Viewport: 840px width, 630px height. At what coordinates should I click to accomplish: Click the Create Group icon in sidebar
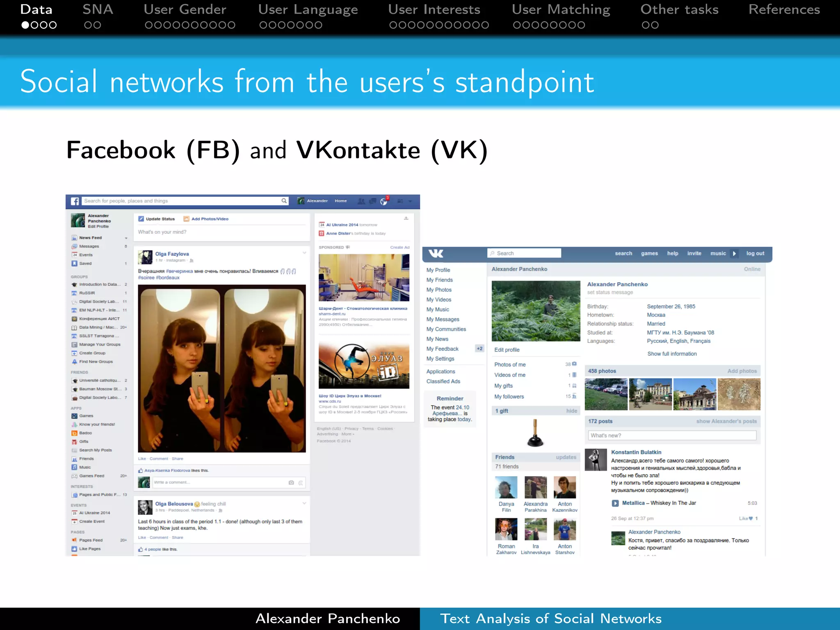point(74,353)
